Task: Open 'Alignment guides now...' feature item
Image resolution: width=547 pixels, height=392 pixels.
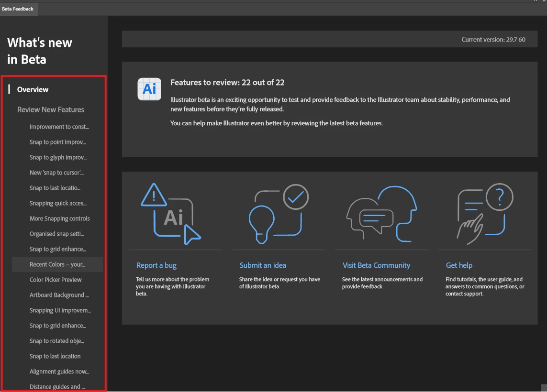Action: 59,371
